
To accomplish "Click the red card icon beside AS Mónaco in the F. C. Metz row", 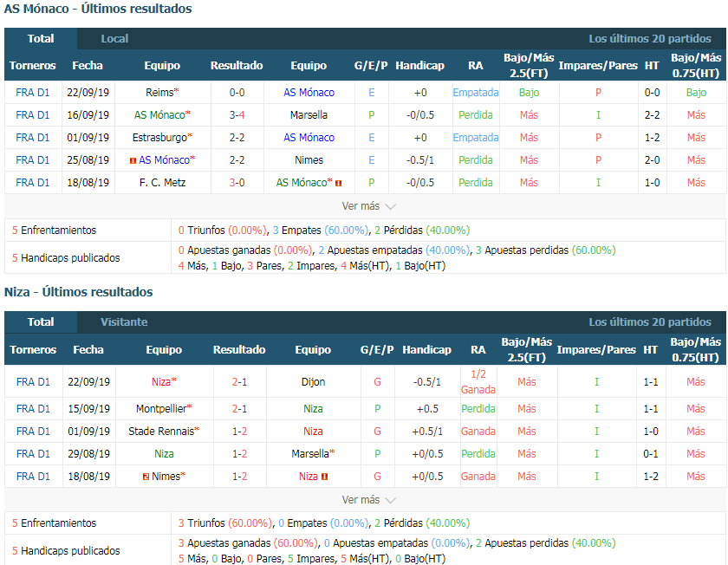I will click(x=339, y=184).
